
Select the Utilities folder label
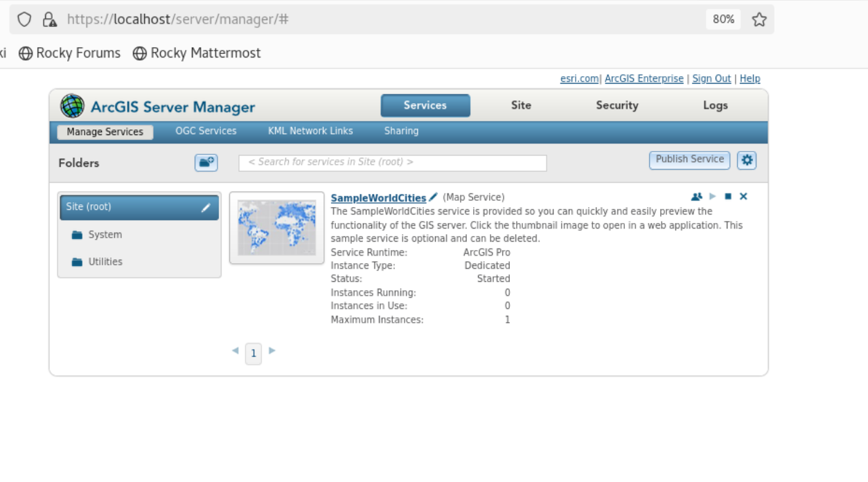[105, 262]
